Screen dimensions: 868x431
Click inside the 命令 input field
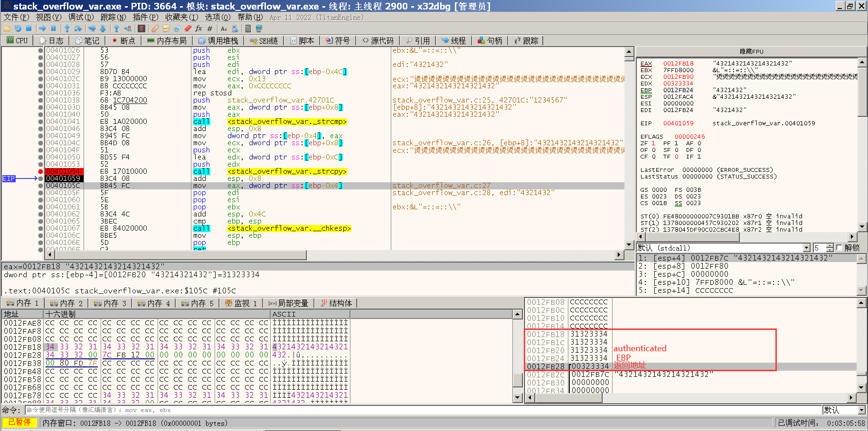tap(237, 410)
